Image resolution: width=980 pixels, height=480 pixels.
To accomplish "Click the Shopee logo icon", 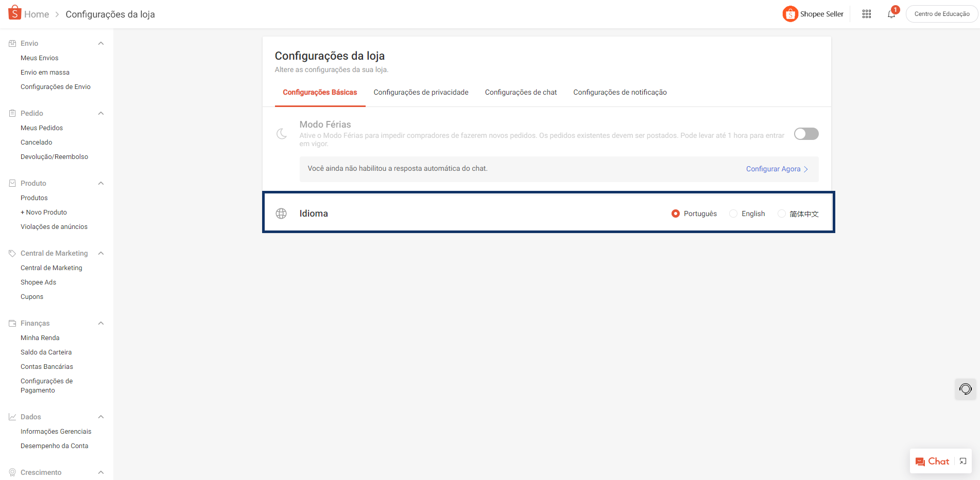I will tap(15, 12).
